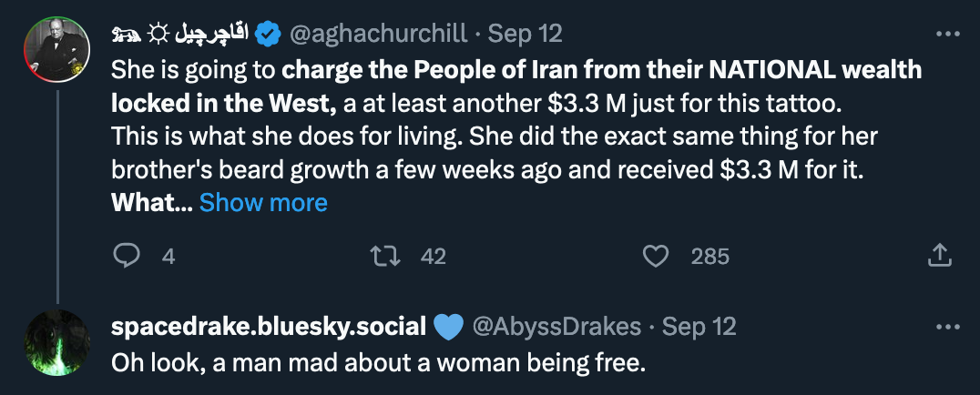
Task: Click the retweet arrows icon
Action: (385, 257)
